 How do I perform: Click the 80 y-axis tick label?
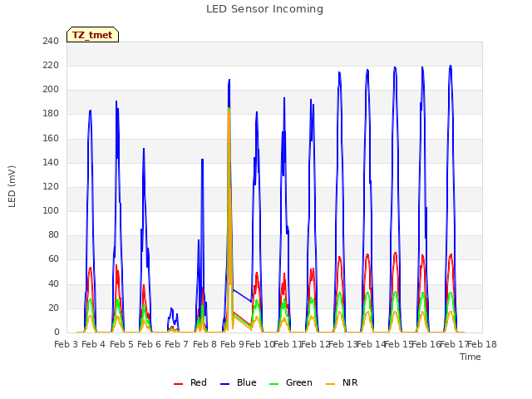pos(53,234)
